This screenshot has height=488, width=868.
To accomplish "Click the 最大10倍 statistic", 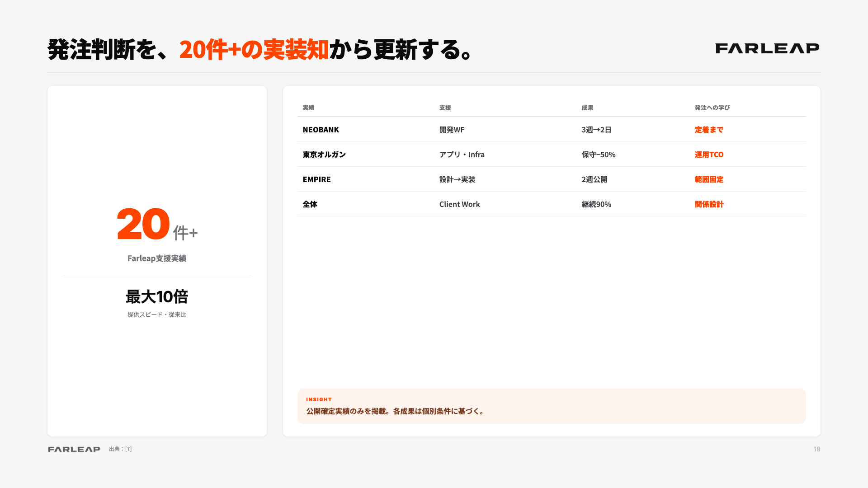I will pos(157,296).
